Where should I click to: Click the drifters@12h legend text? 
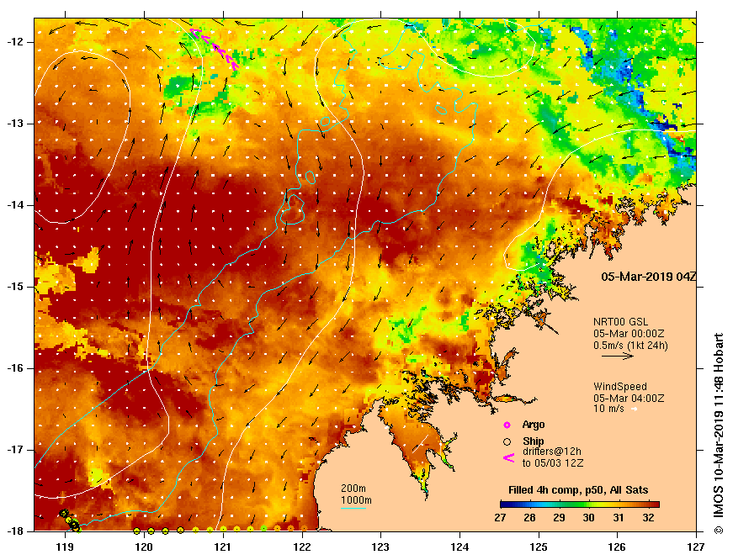pyautogui.click(x=551, y=452)
